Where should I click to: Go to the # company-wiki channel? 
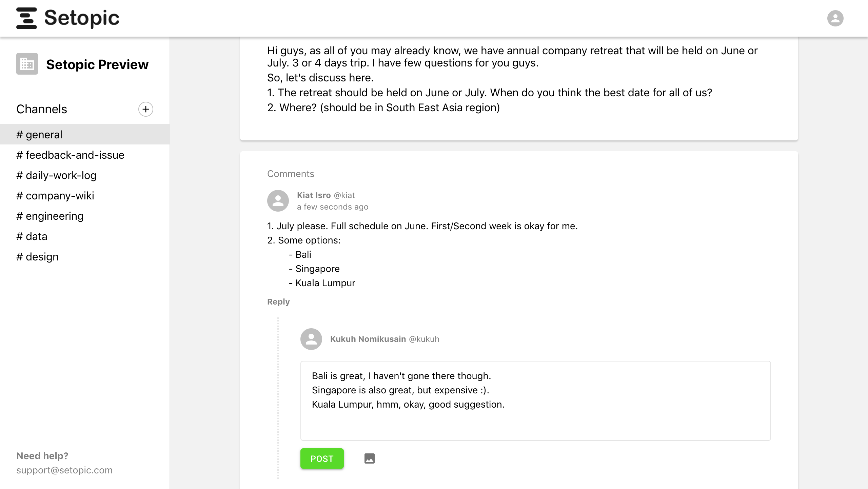(55, 196)
